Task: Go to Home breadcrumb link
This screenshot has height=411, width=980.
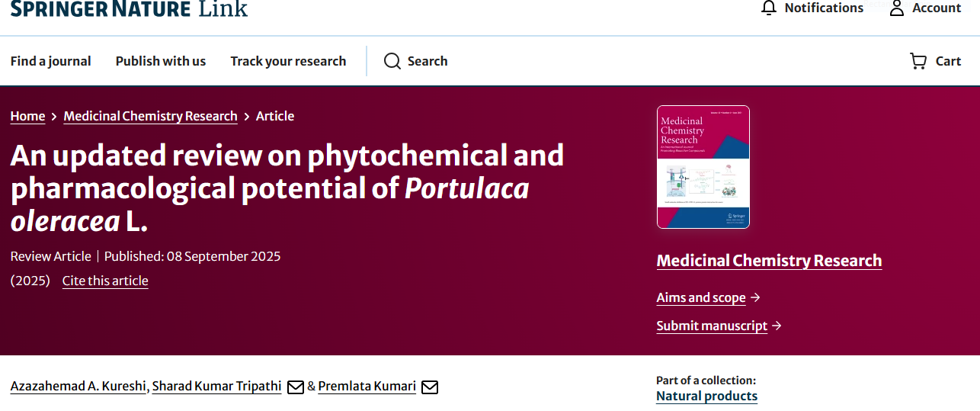Action: (x=27, y=116)
